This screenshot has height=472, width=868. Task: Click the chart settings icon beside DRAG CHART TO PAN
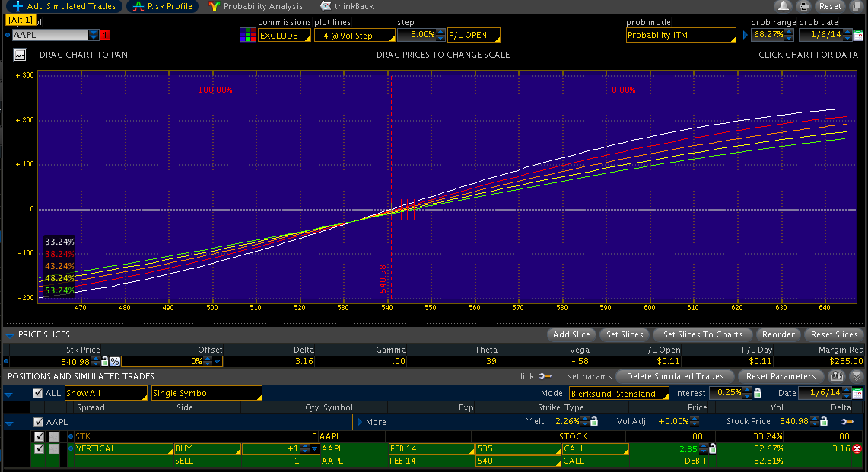20,55
